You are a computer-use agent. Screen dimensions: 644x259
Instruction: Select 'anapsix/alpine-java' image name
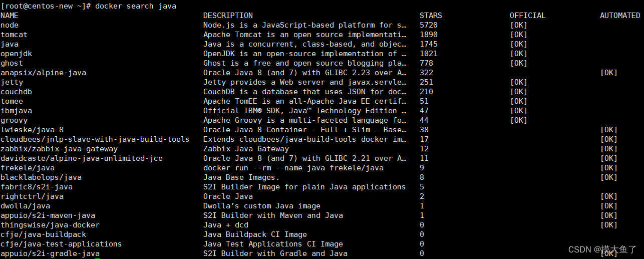tap(43, 73)
